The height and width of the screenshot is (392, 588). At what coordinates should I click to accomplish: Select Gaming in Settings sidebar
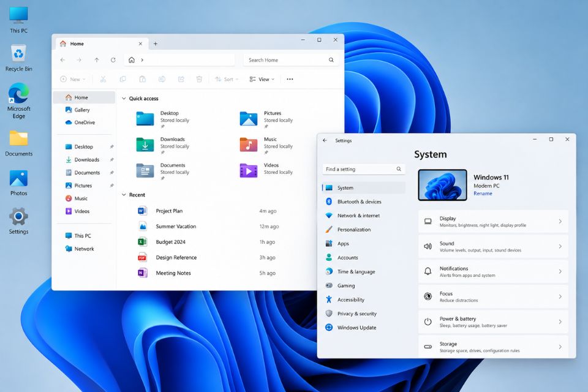click(364, 286)
